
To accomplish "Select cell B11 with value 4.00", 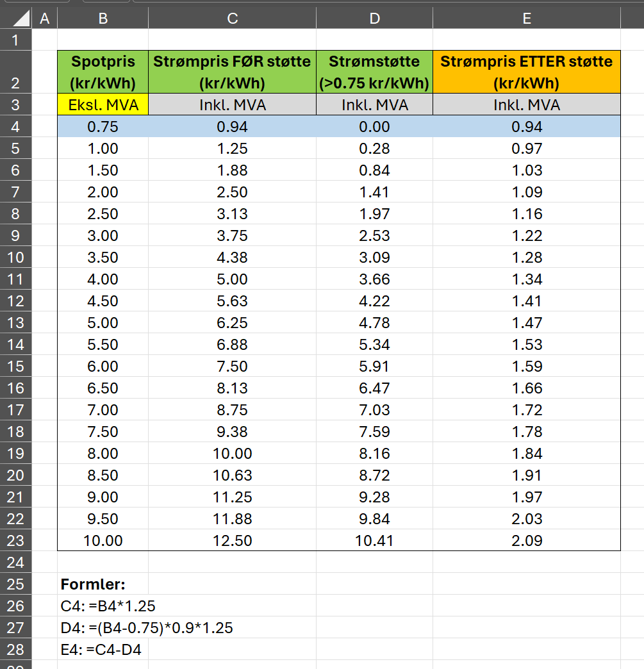I will pos(103,279).
